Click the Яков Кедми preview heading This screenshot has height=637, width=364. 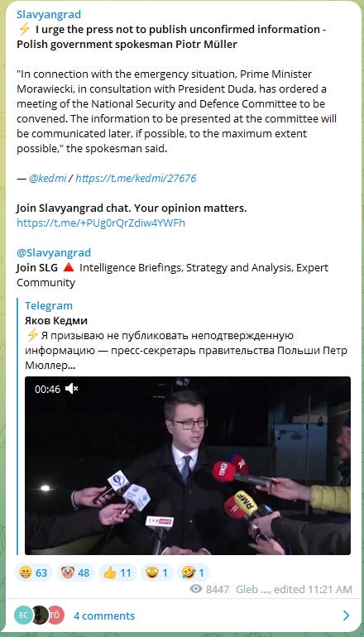56,320
